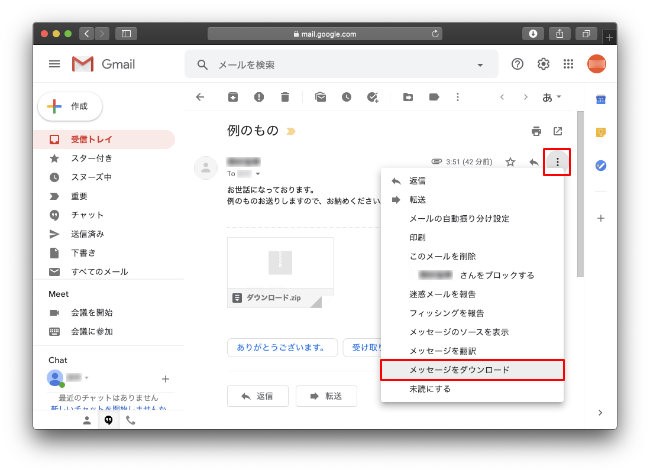Open Gmail settings gear icon
The width and height of the screenshot is (650, 473).
coord(544,64)
